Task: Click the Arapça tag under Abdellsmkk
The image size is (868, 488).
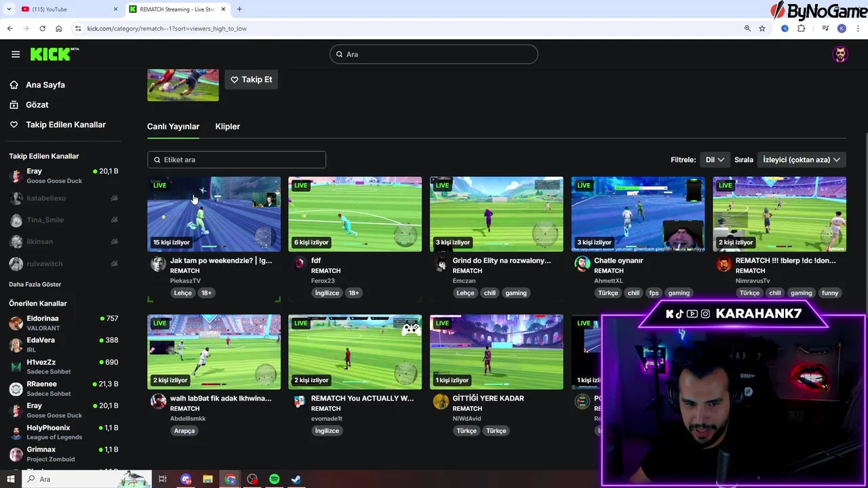Action: [x=184, y=430]
